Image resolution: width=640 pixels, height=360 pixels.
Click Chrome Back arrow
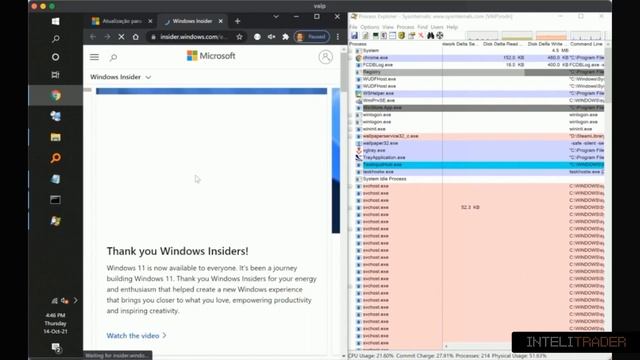[93, 37]
